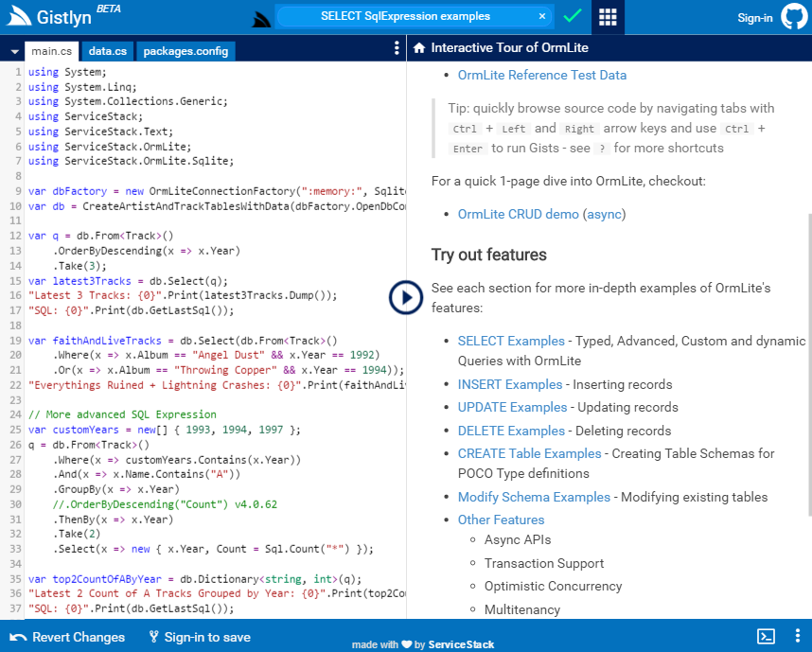Go home via the house icon

[419, 47]
